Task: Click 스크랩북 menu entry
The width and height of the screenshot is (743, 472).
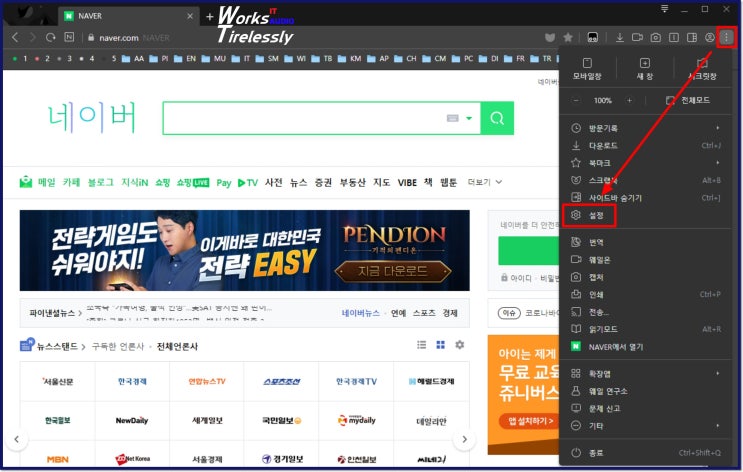Action: pos(646,181)
